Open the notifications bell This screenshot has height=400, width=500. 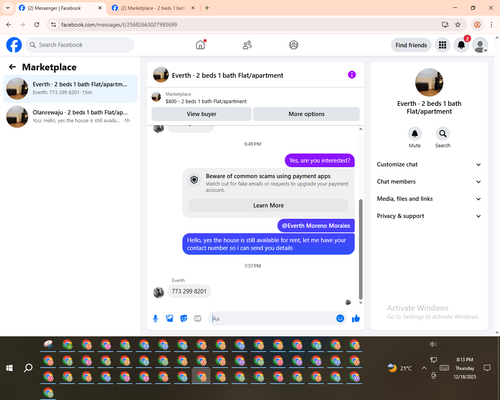coord(461,45)
